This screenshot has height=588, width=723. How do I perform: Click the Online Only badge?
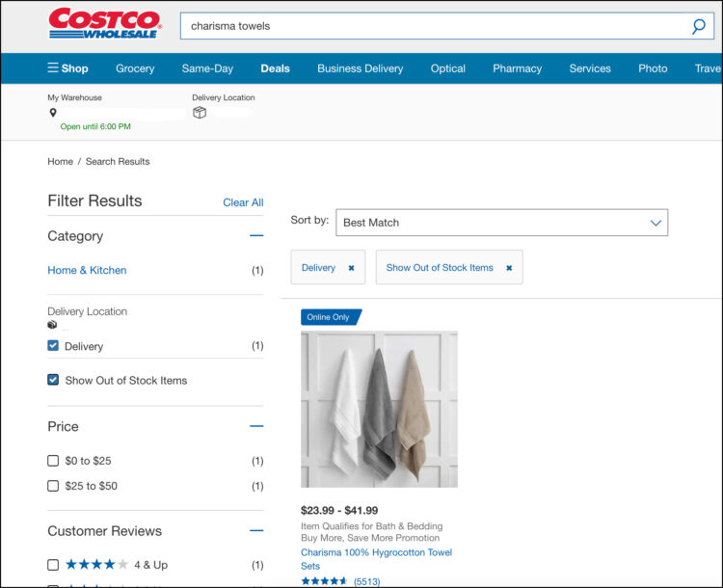pos(331,317)
